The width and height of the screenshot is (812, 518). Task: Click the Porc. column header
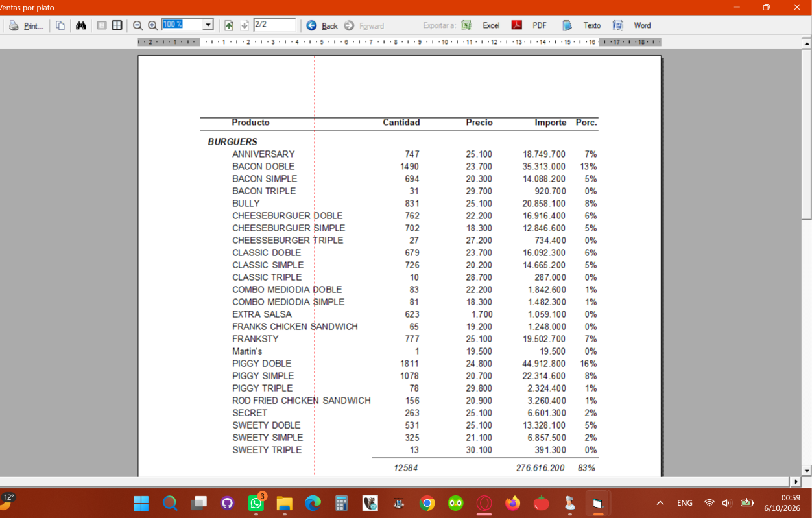[x=586, y=123]
